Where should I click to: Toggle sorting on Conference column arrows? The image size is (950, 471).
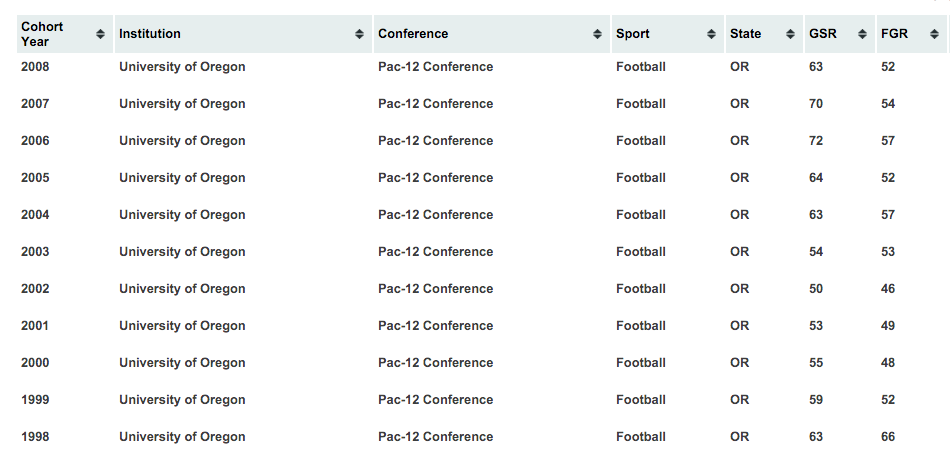click(x=597, y=34)
